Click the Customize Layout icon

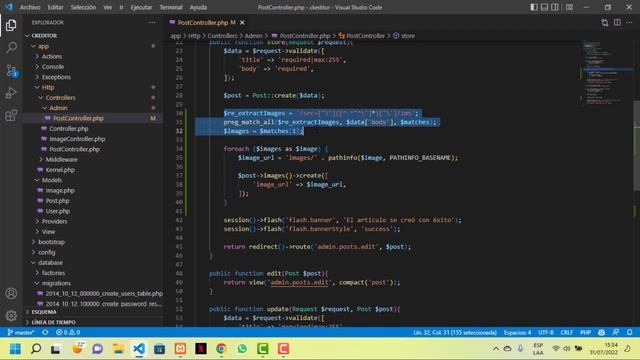[569, 7]
